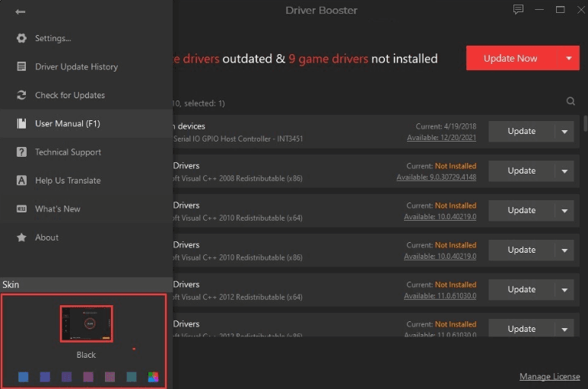Choose the bright blue skin swatch
Viewport: 588px width, 389px height.
[24, 377]
